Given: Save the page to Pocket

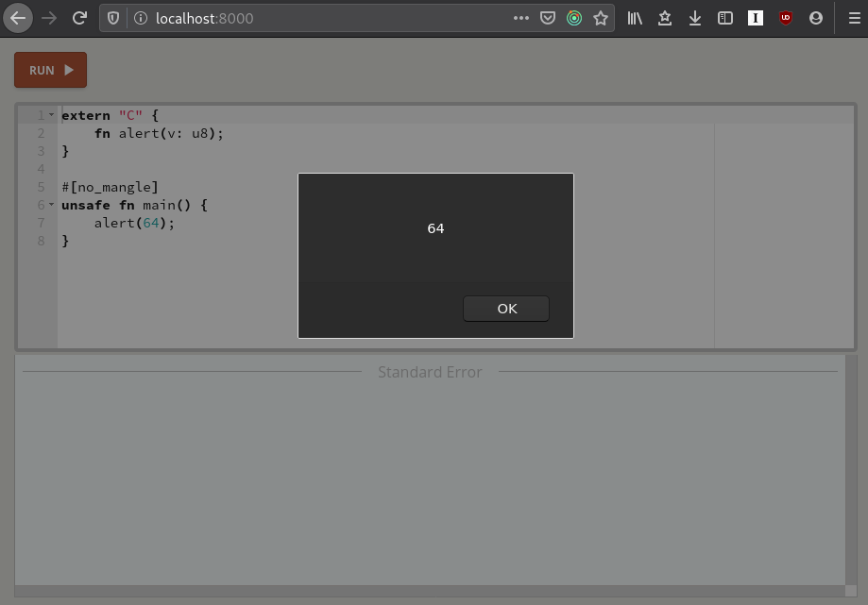Looking at the screenshot, I should pyautogui.click(x=548, y=18).
